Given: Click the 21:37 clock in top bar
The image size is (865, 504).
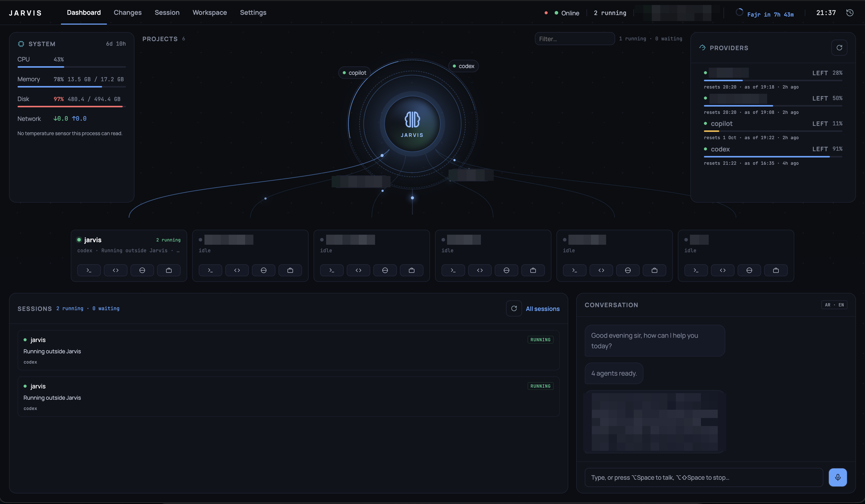Looking at the screenshot, I should click(x=826, y=13).
